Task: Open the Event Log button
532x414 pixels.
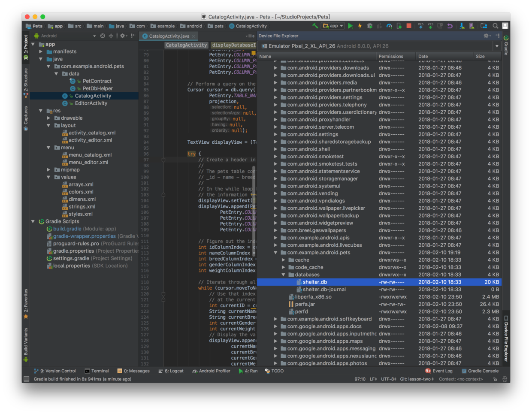Action: [439, 371]
